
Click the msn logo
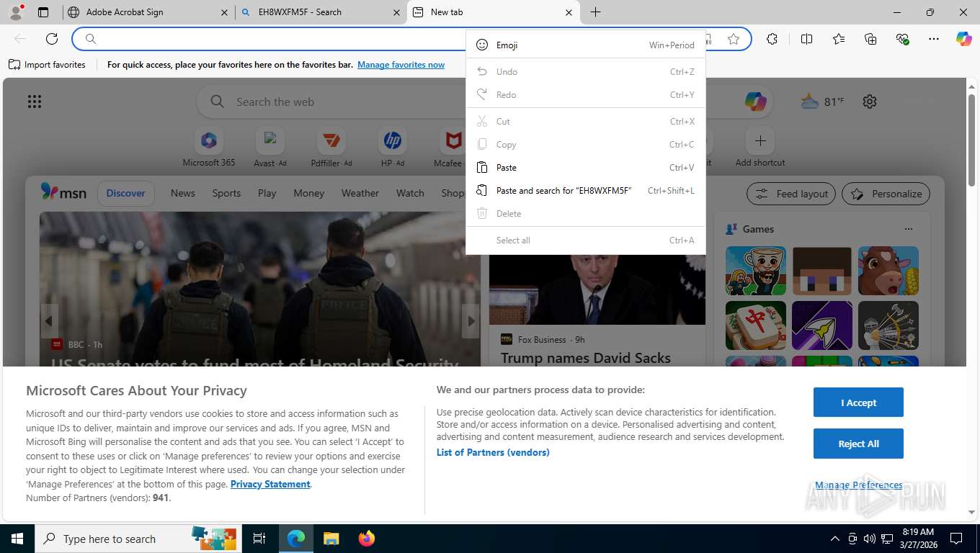click(x=64, y=192)
